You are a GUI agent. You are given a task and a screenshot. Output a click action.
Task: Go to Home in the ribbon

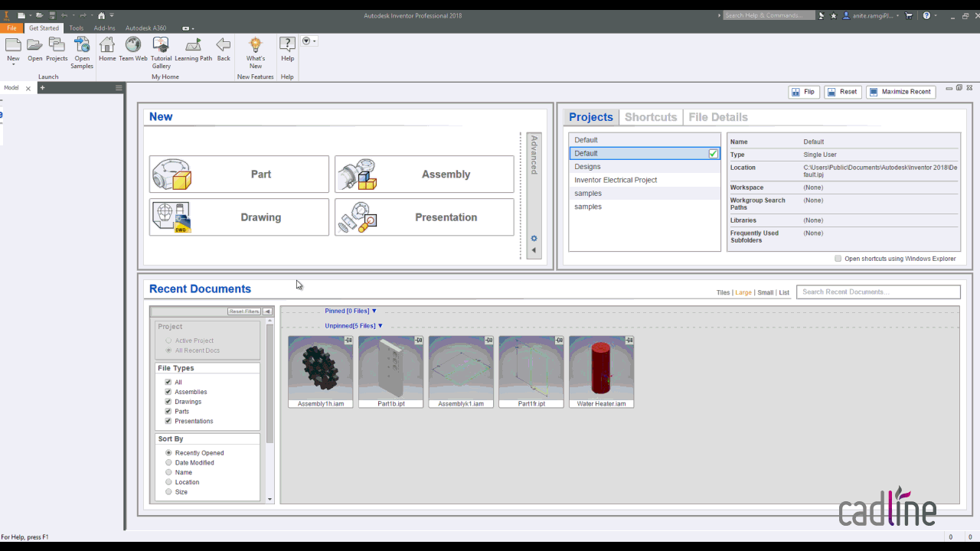pyautogui.click(x=107, y=45)
